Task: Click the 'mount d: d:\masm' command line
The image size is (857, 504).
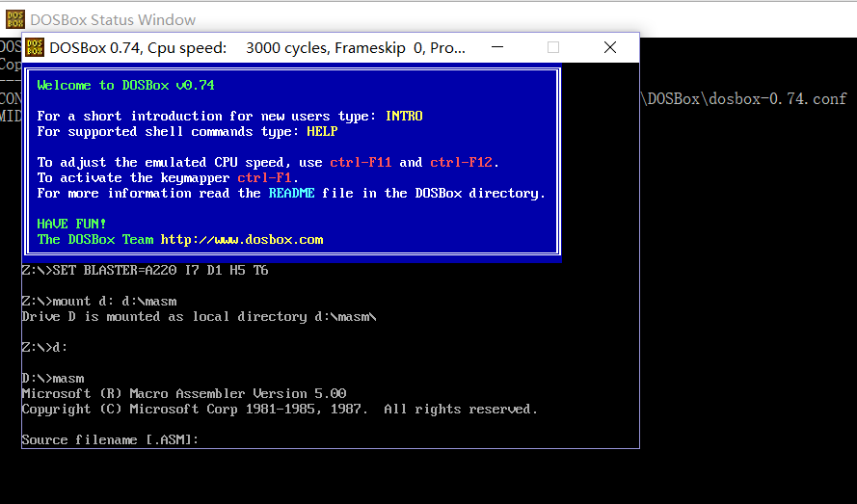Action: click(99, 302)
